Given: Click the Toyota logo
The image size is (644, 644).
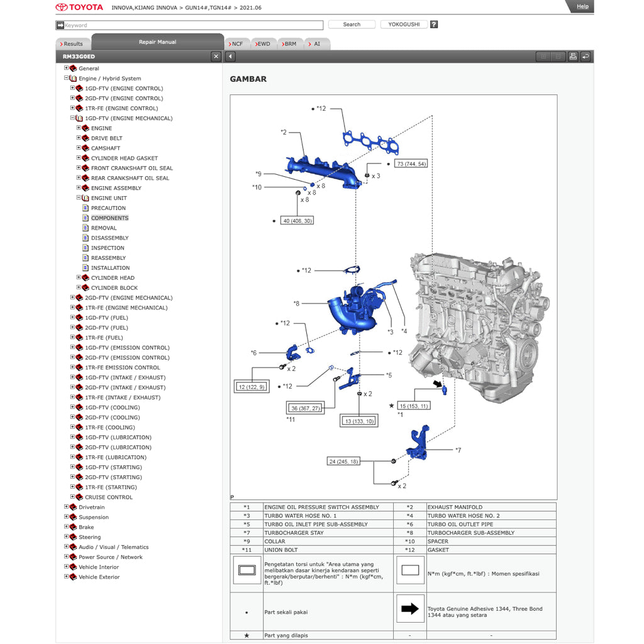Looking at the screenshot, I should click(79, 8).
